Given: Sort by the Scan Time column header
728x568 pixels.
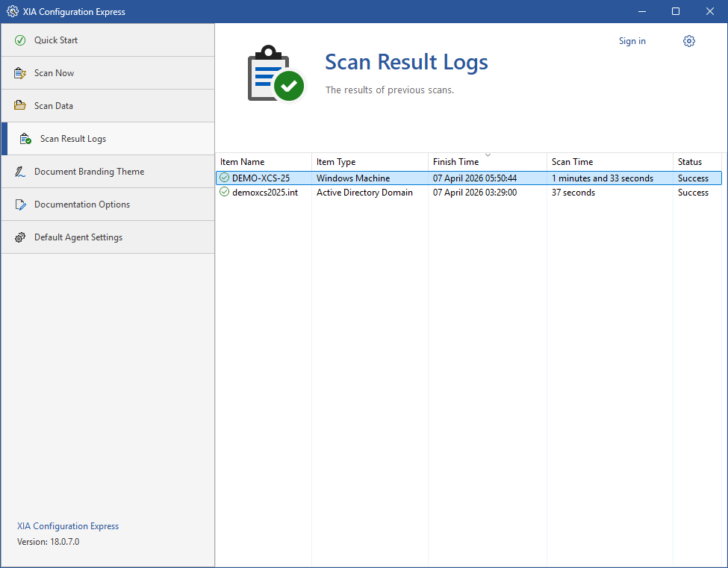Looking at the screenshot, I should point(572,162).
